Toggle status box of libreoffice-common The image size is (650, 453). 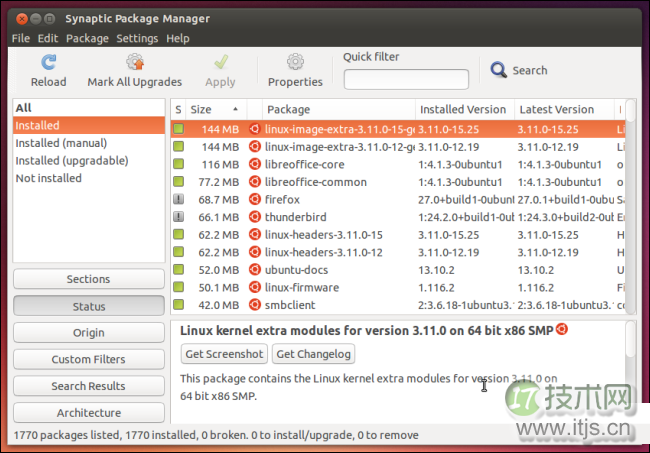click(x=179, y=182)
